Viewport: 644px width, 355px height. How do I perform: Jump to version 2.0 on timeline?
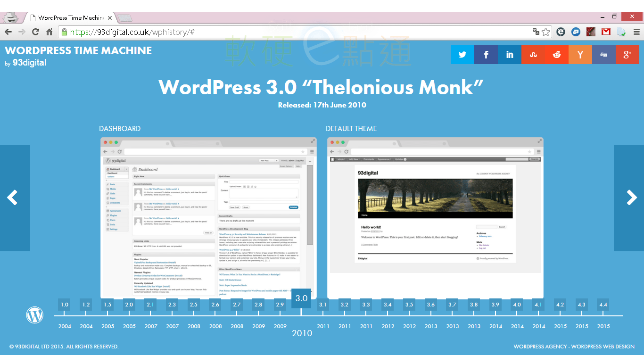point(129,305)
